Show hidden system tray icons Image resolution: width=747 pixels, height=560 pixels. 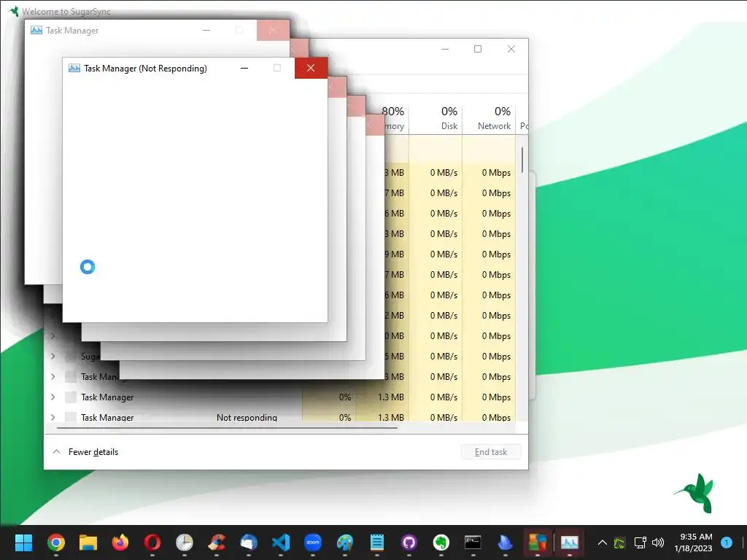[x=602, y=542]
